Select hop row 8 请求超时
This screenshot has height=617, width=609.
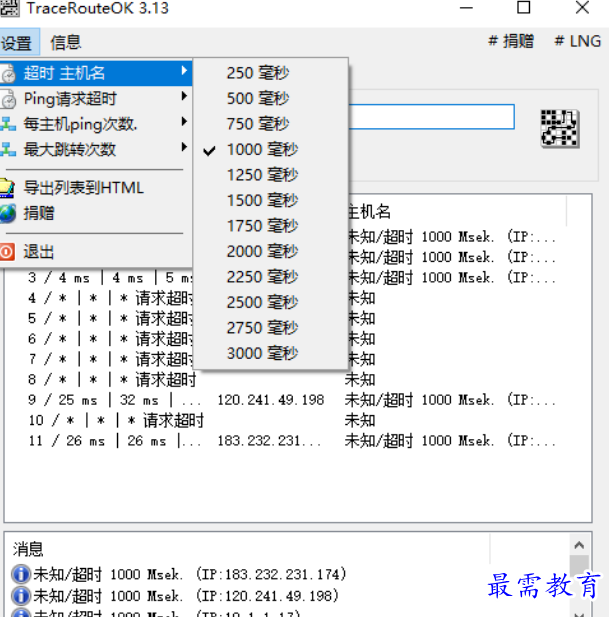tap(297, 380)
